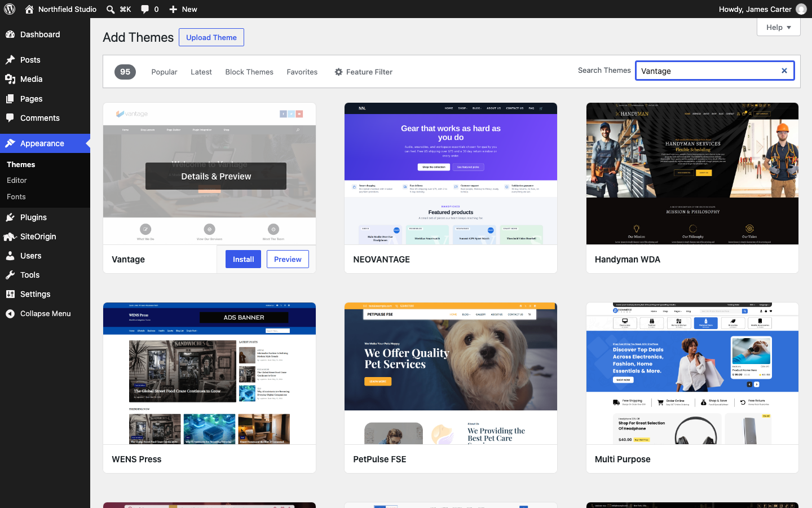
Task: Open the NEOVANTAGE theme thumbnail
Action: click(x=451, y=174)
